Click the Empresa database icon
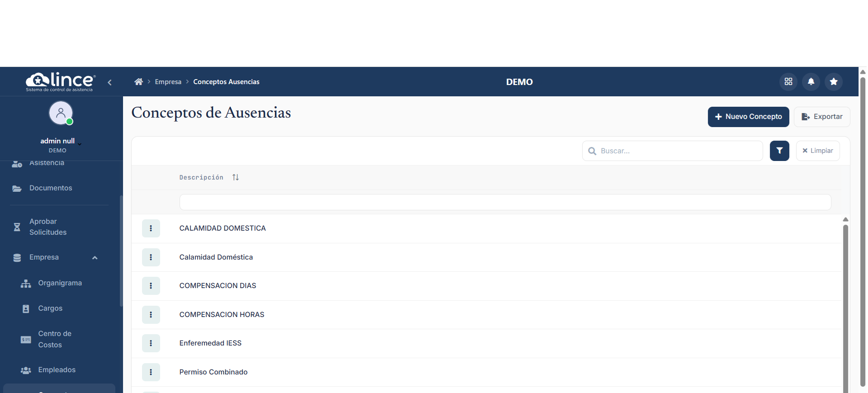Image resolution: width=868 pixels, height=393 pixels. coord(17,258)
